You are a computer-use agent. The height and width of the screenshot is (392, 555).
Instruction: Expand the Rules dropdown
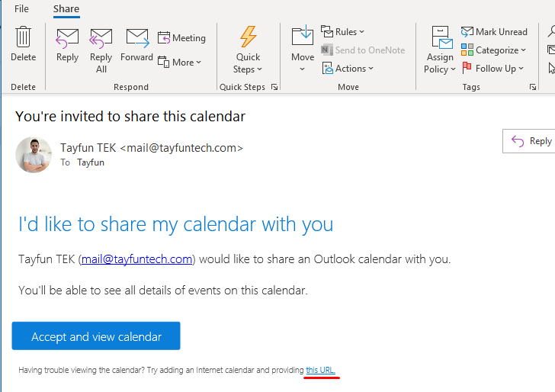pyautogui.click(x=343, y=32)
